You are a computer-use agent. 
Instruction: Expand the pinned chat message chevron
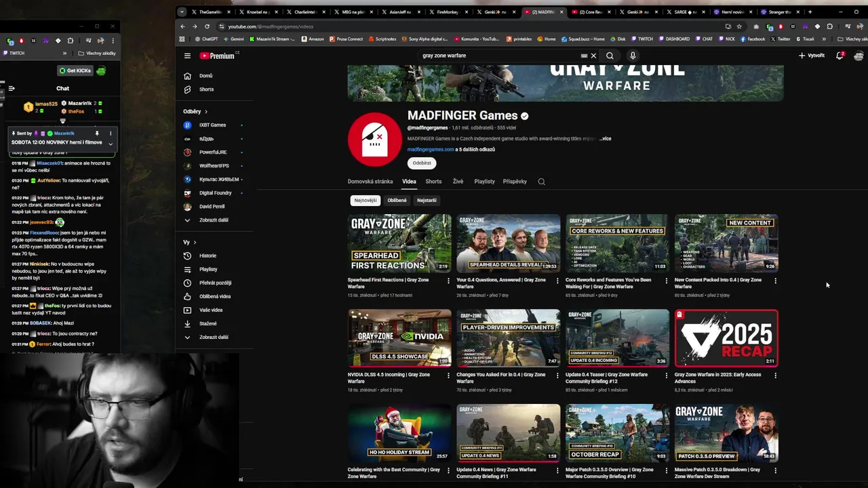(111, 144)
